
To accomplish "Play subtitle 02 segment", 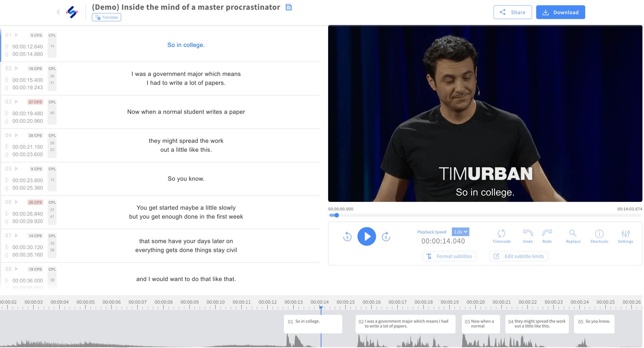I will (x=16, y=68).
